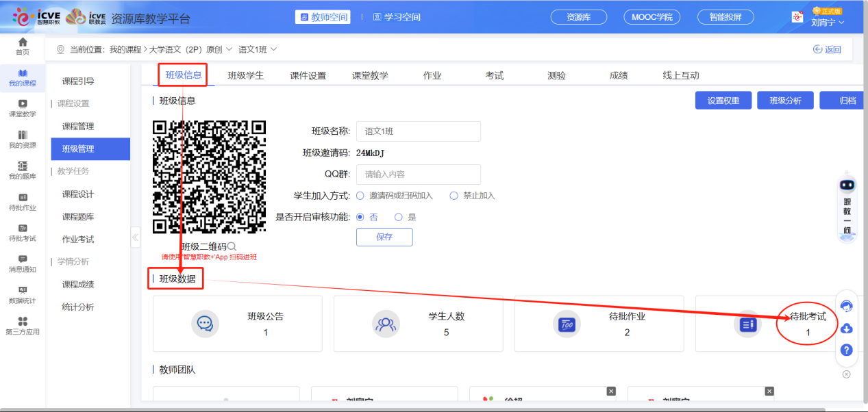Open help via the question mark icon
Screen dimensions: 868x412
click(846, 350)
